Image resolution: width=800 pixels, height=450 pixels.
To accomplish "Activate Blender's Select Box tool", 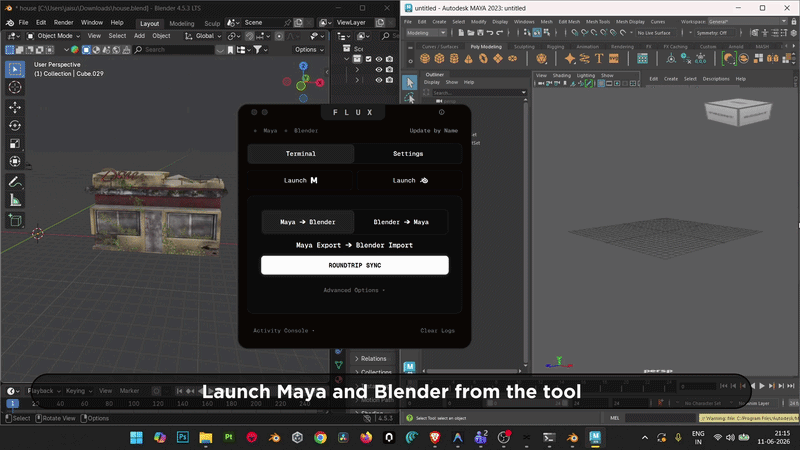I will 15,69.
